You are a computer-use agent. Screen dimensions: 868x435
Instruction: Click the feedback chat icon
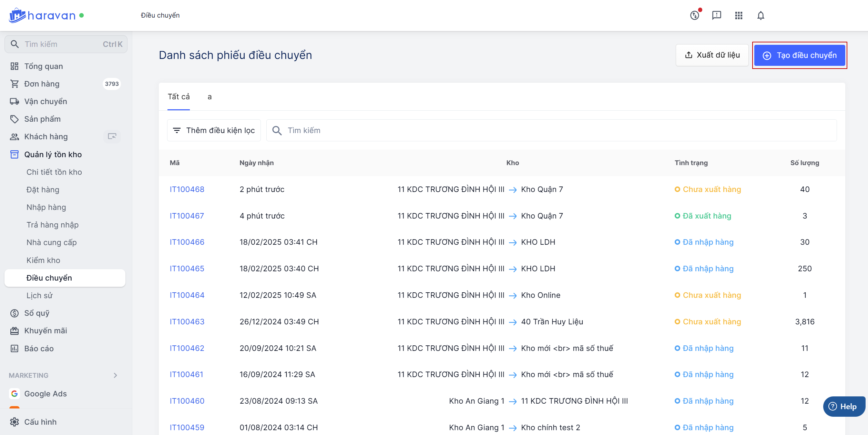coord(716,16)
